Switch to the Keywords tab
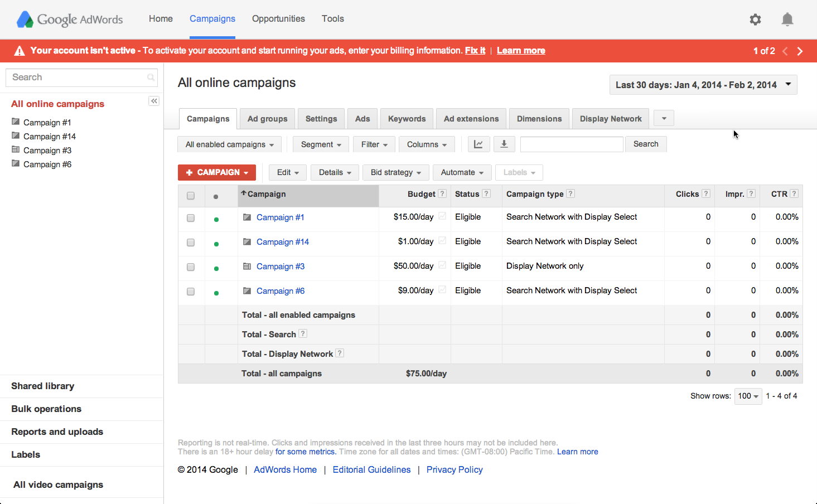Viewport: 817px width, 504px height. point(407,119)
